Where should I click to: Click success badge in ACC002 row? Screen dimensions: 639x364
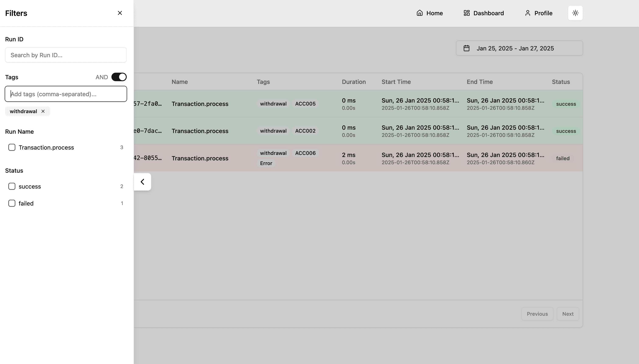coord(566,131)
